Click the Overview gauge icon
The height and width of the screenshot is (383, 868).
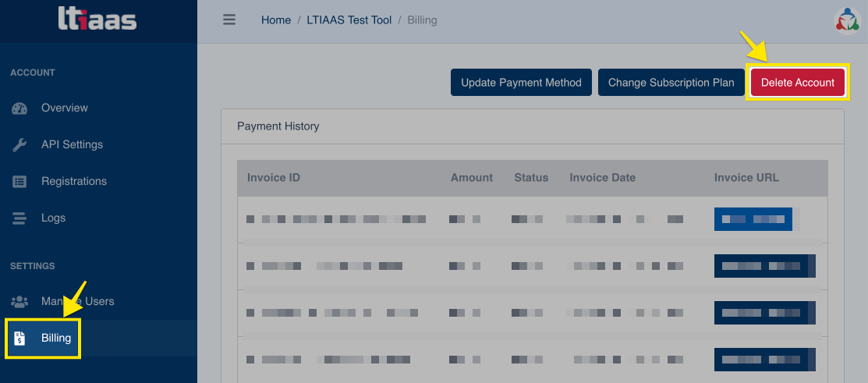click(19, 108)
